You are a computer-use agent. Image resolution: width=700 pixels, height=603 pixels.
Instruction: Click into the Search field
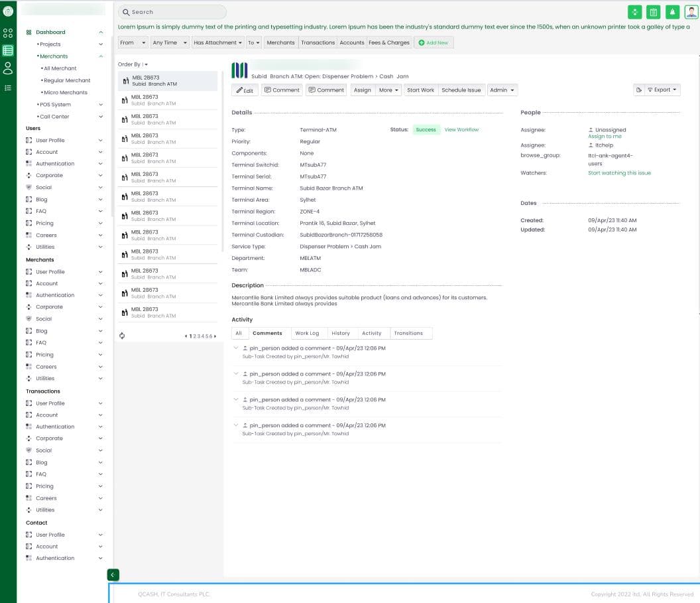click(x=172, y=12)
